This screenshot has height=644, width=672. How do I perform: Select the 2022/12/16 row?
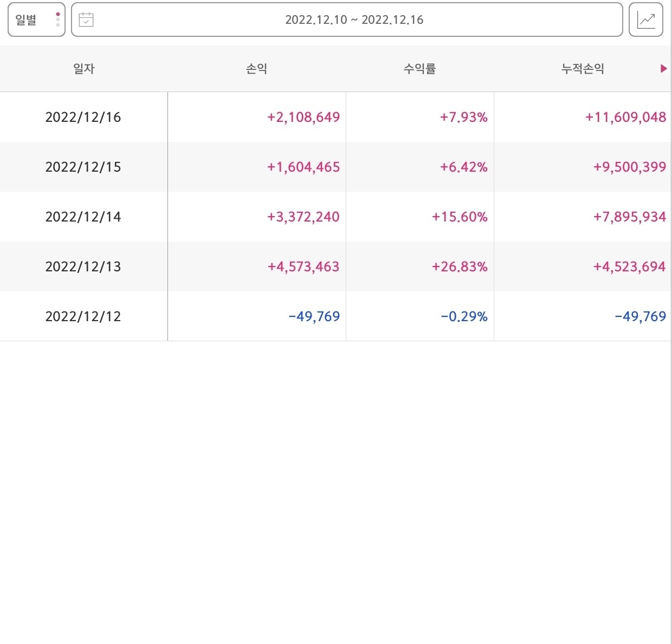336,116
